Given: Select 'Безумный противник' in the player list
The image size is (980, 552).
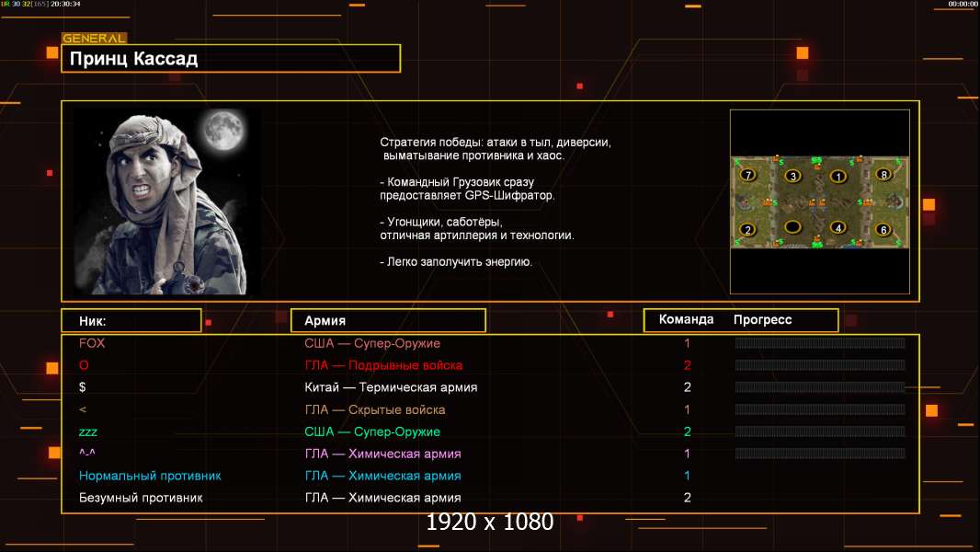Looking at the screenshot, I should tap(141, 498).
